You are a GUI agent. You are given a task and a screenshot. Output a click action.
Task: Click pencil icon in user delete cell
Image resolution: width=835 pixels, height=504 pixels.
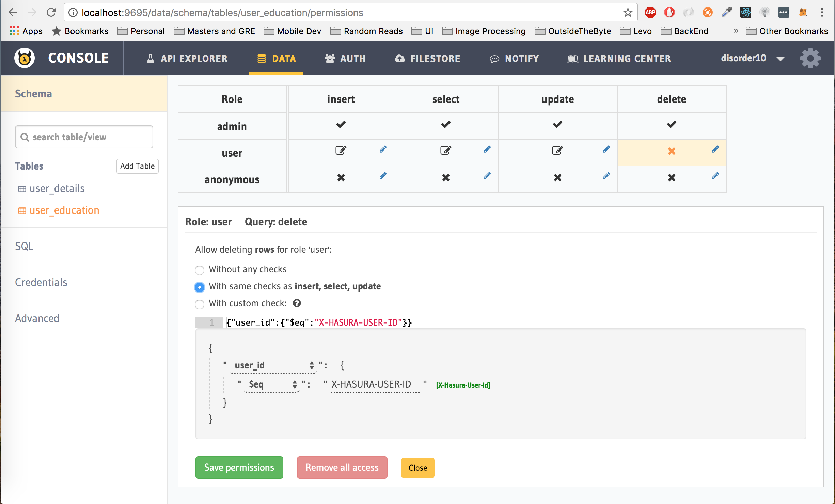point(715,149)
